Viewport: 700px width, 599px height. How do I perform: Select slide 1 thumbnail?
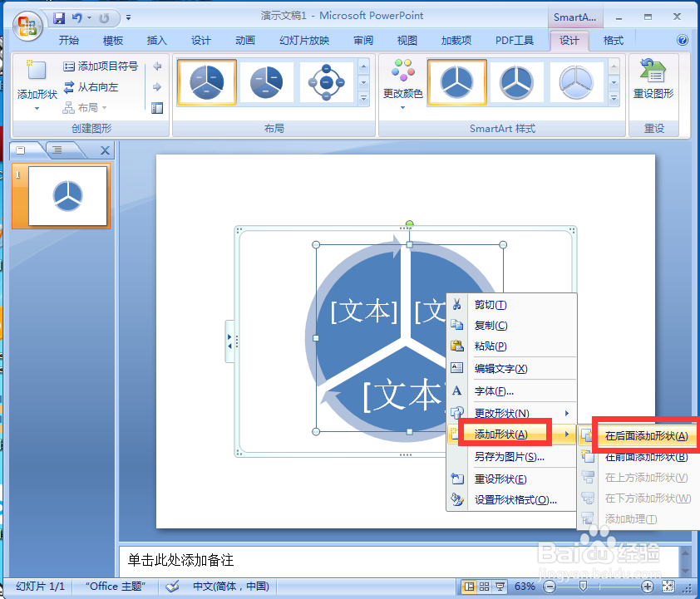68,196
